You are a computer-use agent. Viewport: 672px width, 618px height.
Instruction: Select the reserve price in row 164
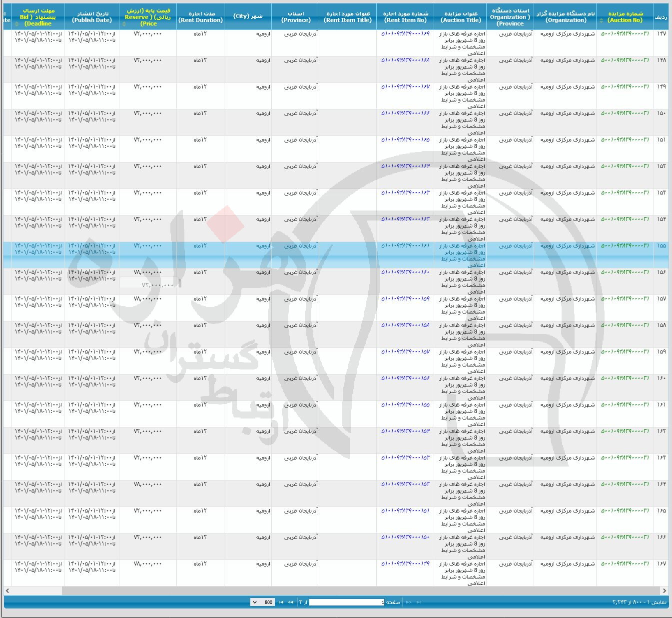(148, 484)
